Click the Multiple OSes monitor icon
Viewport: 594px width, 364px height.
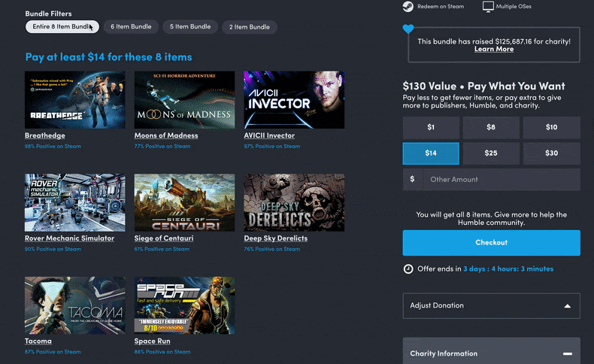488,7
